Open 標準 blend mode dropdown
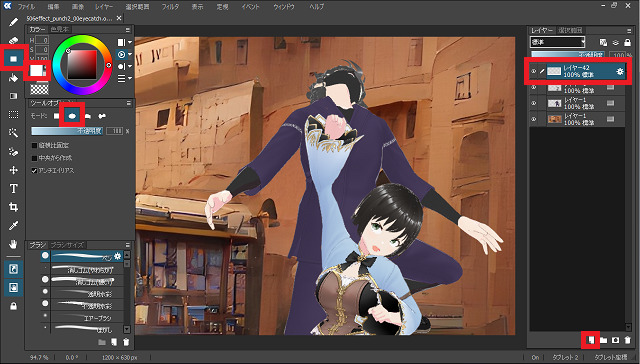This screenshot has width=640, height=364. point(558,42)
